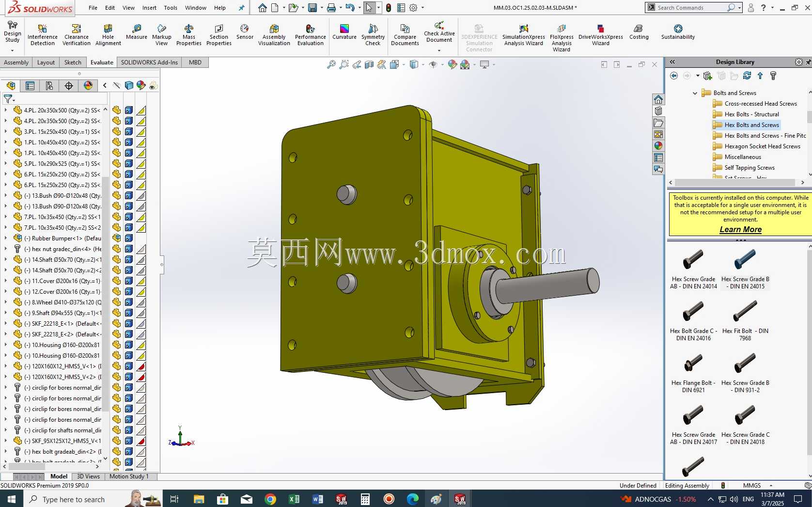The image size is (812, 507).
Task: Click Learn More link about Toolbox
Action: 740,229
